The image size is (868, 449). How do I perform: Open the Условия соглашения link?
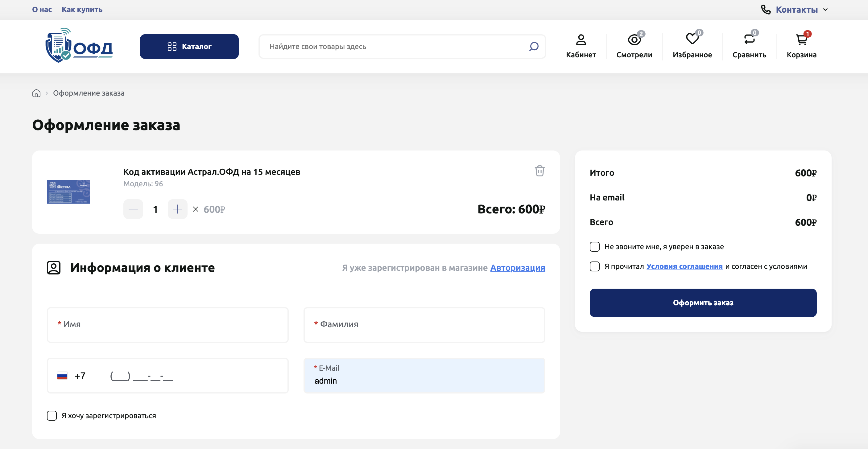(684, 266)
